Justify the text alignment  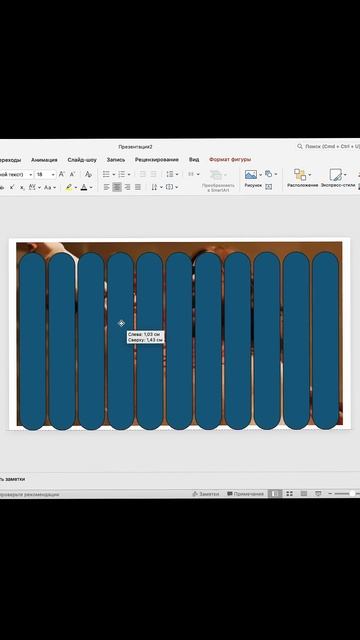point(138,187)
